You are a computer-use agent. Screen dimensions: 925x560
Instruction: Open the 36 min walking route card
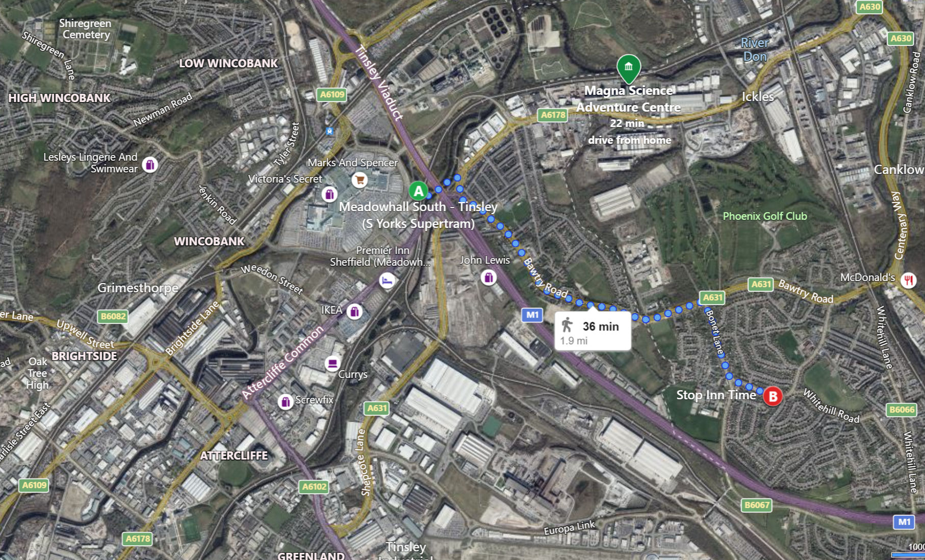coord(593,332)
